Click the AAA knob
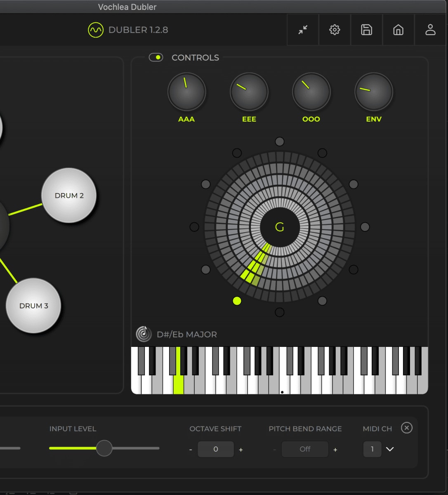Viewport: 448px width, 495px height. [186, 92]
